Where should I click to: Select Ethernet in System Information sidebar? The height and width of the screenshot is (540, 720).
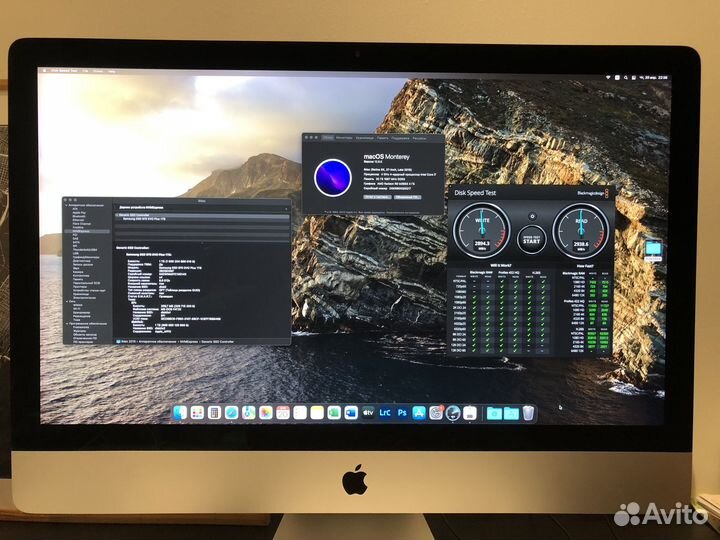pos(79,220)
